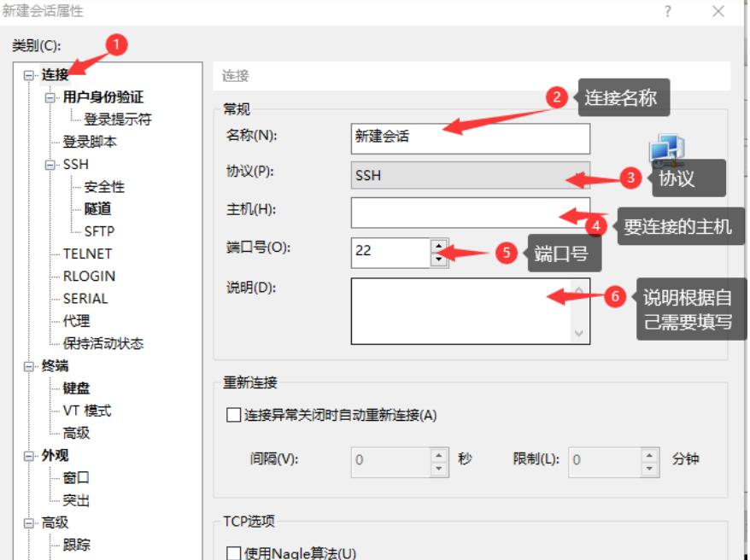Screen dimensions: 750x560
Task: Open 窗口 settings
Action: coord(76,478)
